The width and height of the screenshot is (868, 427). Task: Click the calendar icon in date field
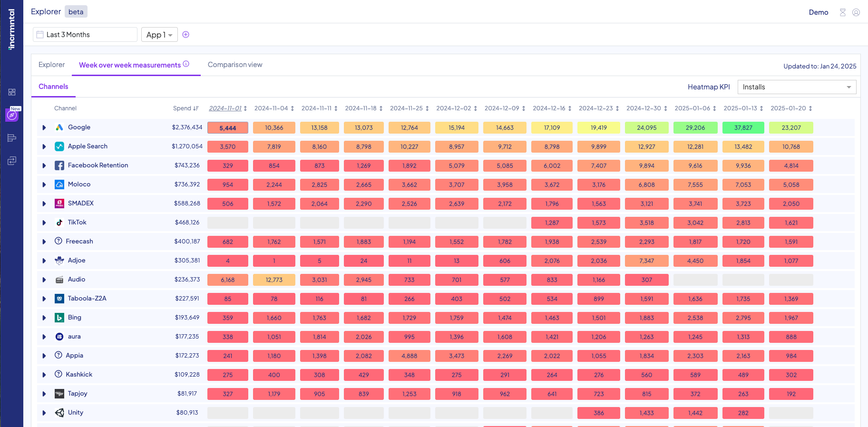[x=40, y=35]
